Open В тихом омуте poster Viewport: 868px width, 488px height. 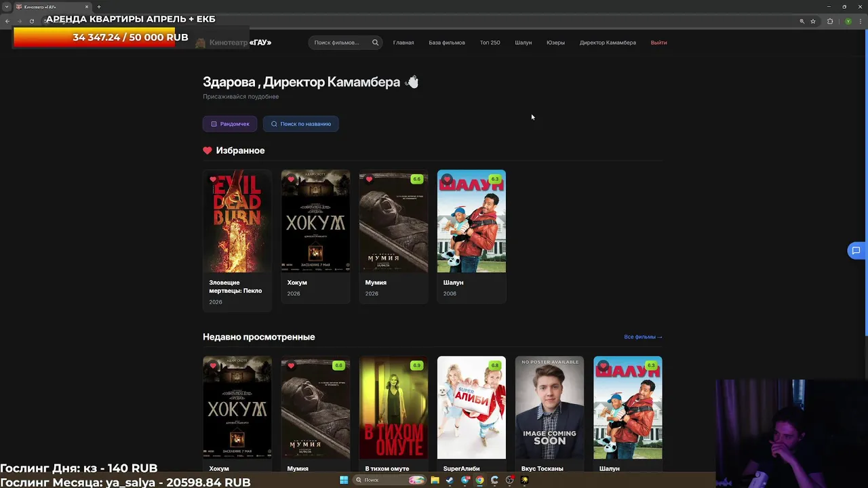click(x=393, y=407)
